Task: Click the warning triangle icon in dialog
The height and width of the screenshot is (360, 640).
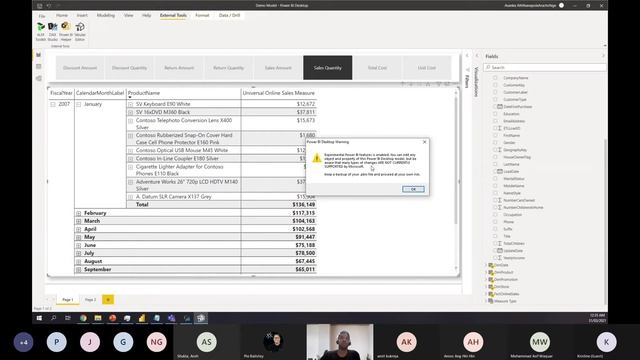Action: coord(317,158)
